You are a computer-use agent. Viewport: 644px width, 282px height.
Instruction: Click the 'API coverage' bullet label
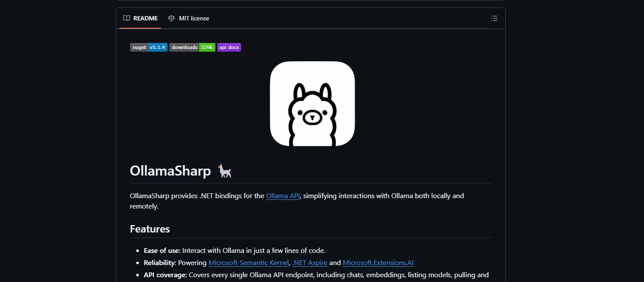[x=165, y=275]
